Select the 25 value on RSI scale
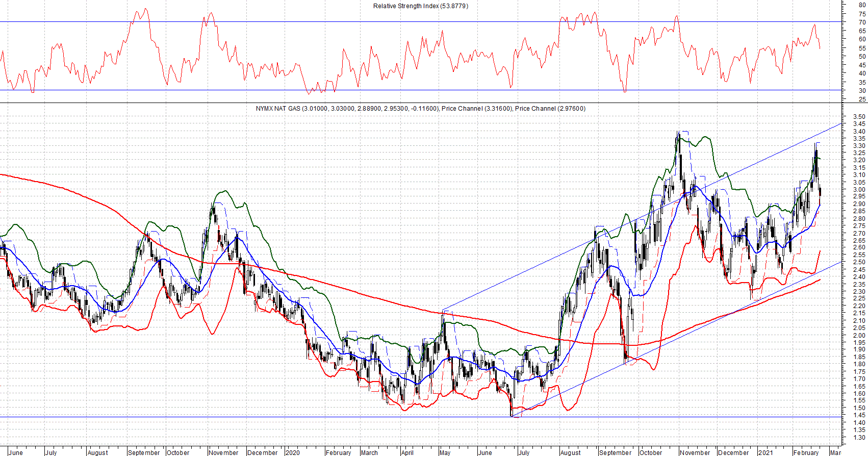Screen dimensions: 868x456 click(x=862, y=99)
